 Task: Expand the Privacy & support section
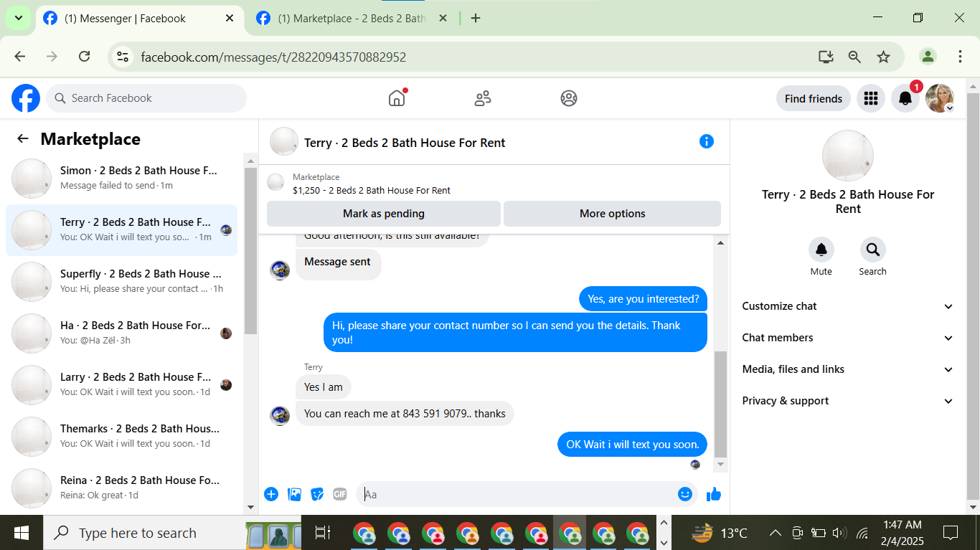coord(848,401)
